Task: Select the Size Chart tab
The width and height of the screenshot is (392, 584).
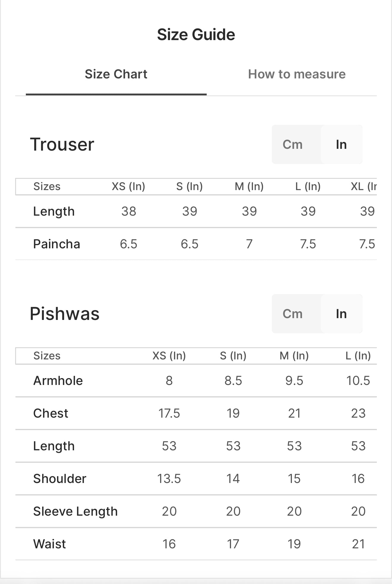Action: (116, 74)
